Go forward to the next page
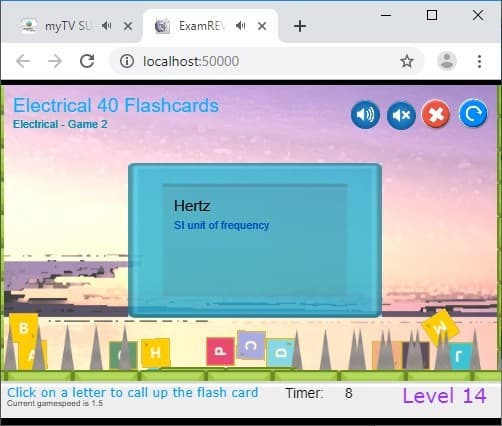 [55, 61]
